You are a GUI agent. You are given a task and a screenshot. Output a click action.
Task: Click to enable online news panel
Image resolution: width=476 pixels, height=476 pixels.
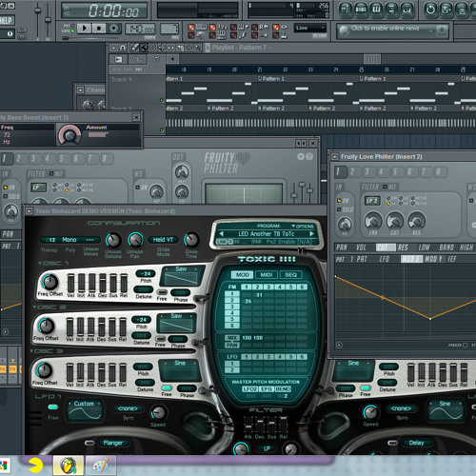pos(392,31)
